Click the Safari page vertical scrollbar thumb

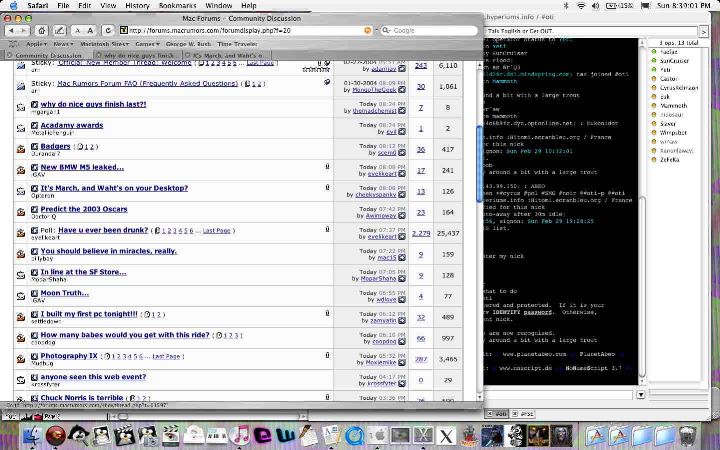point(480,165)
